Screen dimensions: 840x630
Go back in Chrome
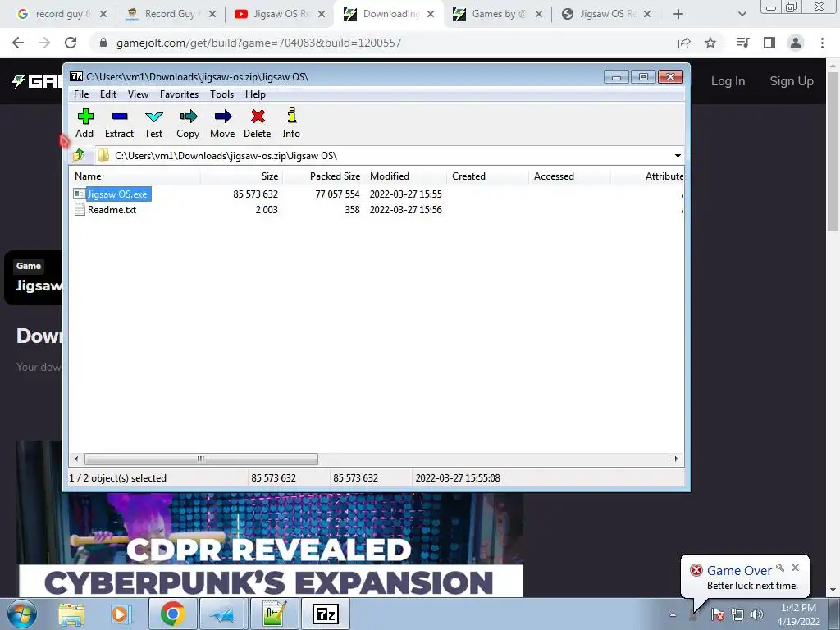pos(18,43)
